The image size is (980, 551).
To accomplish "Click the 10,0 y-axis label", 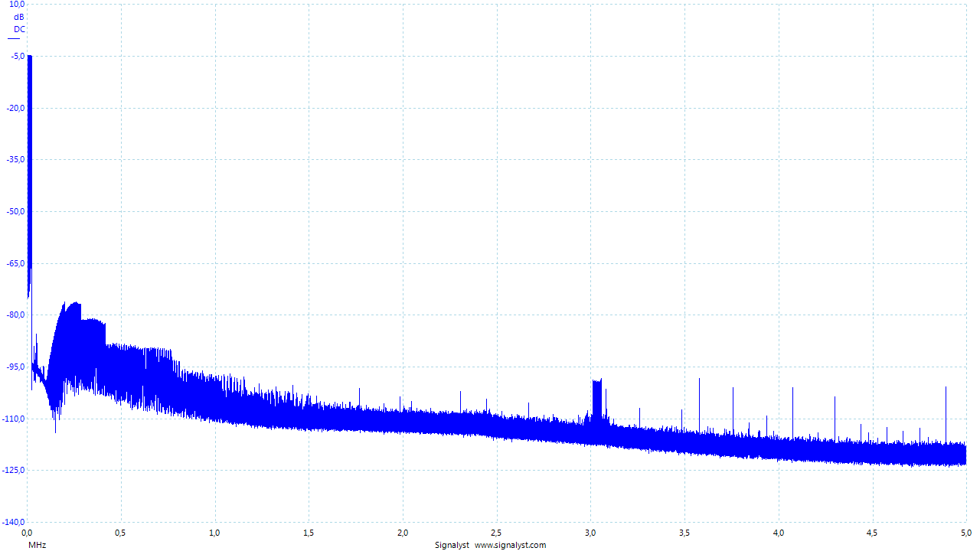I will 17,5.
